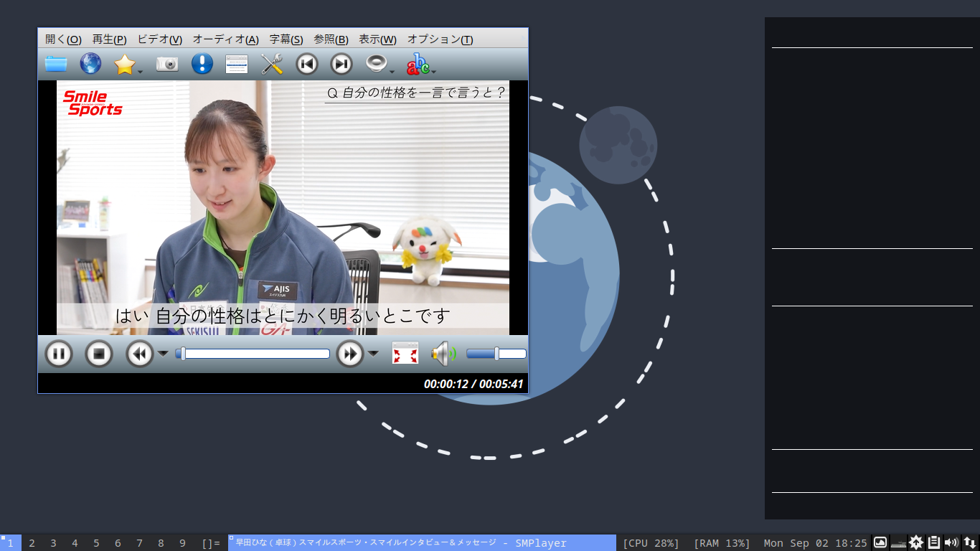
Task: Click the abc subtitle track icon
Action: (x=418, y=64)
